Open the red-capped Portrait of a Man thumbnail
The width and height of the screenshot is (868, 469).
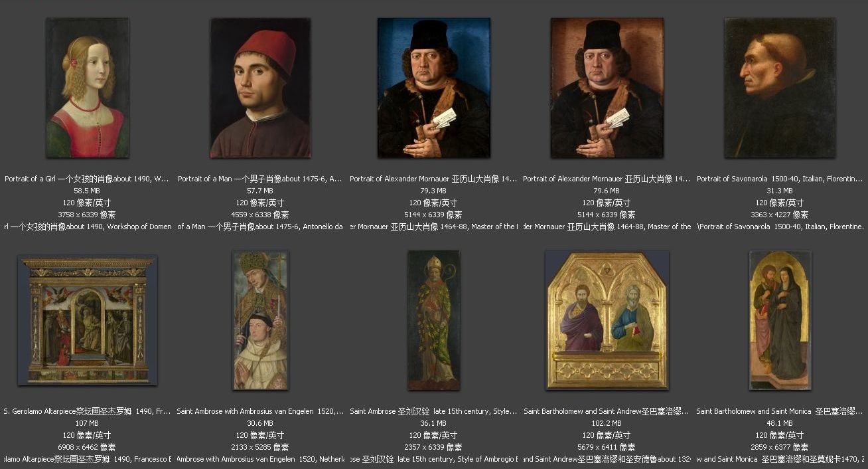pyautogui.click(x=260, y=88)
